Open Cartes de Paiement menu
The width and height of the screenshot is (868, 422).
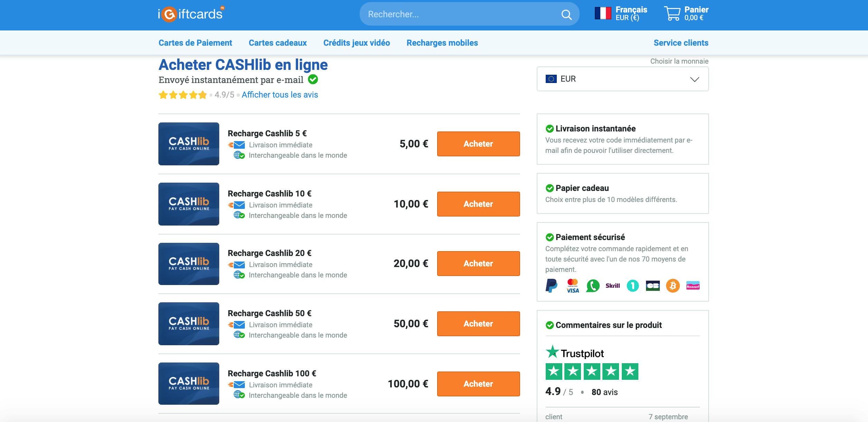pyautogui.click(x=195, y=43)
